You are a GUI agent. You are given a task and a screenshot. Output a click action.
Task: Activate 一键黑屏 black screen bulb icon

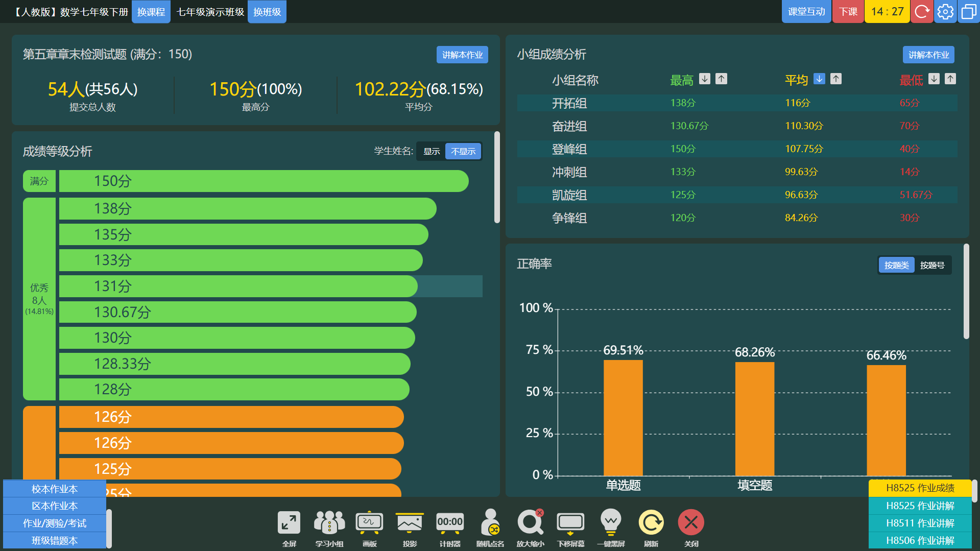pos(611,523)
